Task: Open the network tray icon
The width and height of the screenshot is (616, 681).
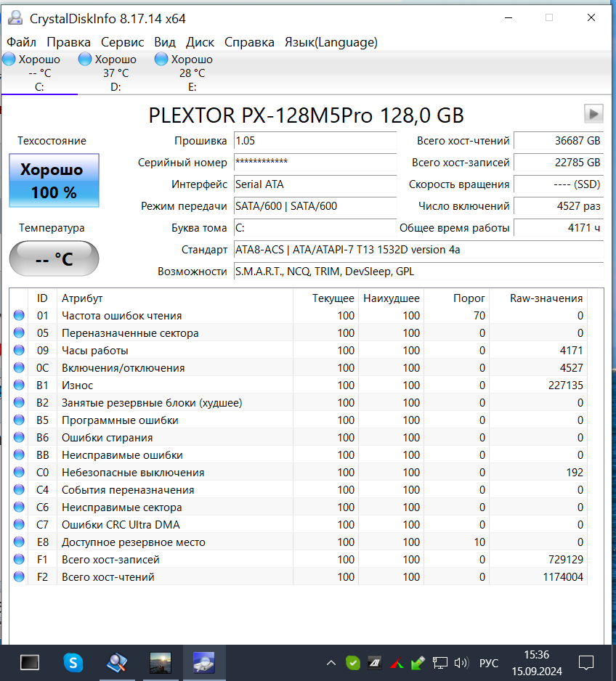Action: [x=439, y=663]
